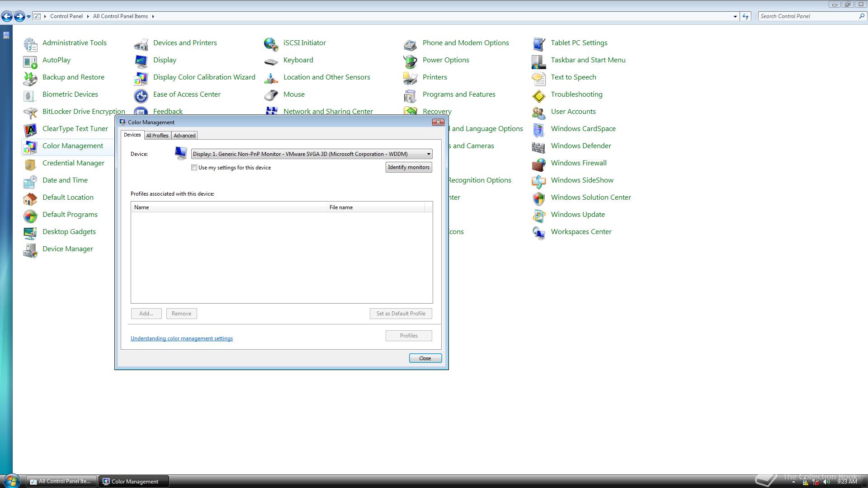
Task: Enable Use my settings for this device
Action: 194,168
